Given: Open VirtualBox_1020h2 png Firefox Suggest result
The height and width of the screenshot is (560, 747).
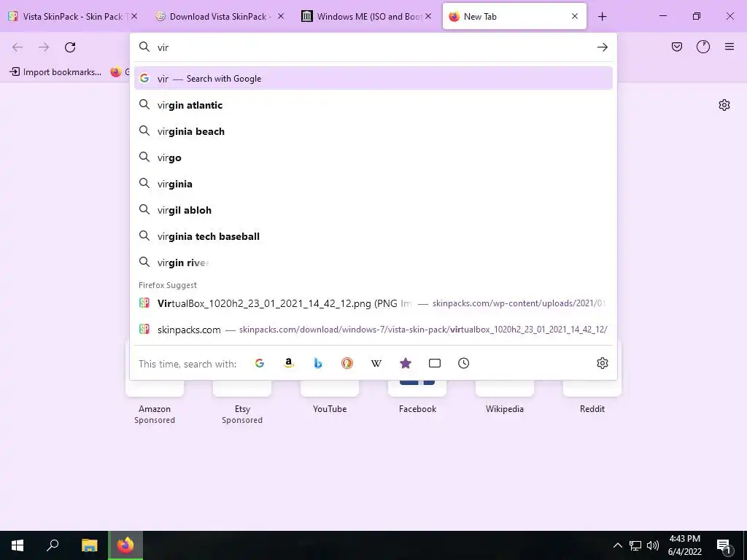Looking at the screenshot, I should pyautogui.click(x=373, y=303).
